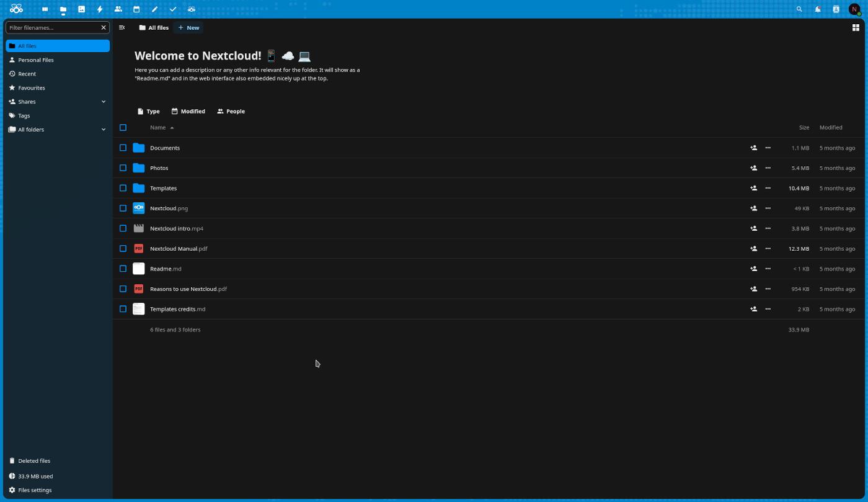868x502 pixels.
Task: Expand the All folders sidebar chevron
Action: (104, 130)
